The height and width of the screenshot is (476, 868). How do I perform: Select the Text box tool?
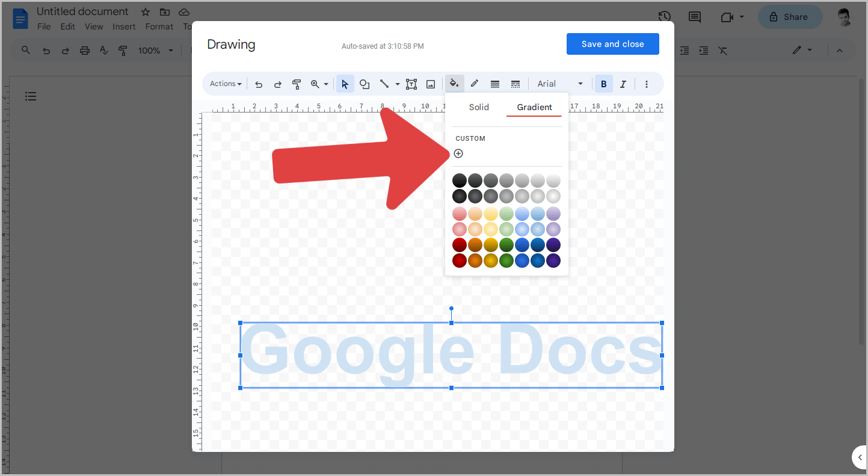[411, 84]
